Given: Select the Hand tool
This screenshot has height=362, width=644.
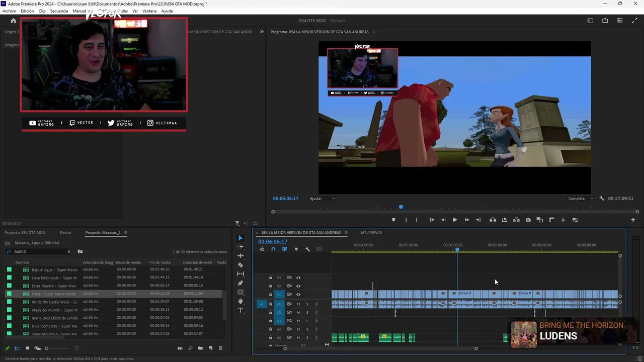Looking at the screenshot, I should tap(240, 301).
